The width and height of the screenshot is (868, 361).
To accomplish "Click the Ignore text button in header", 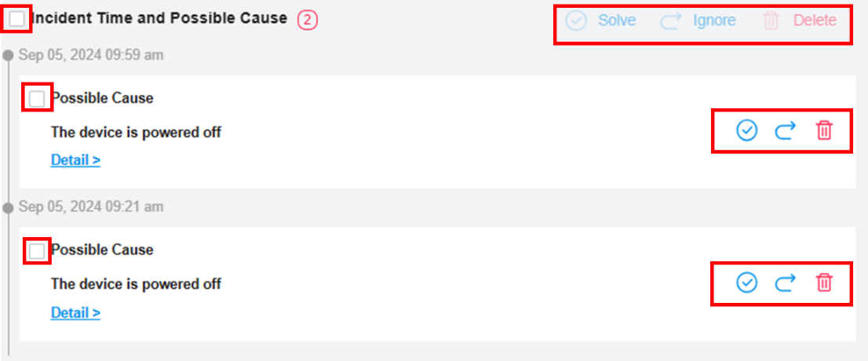I will click(714, 21).
